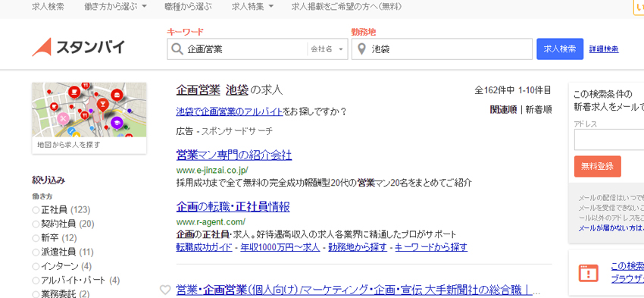Expand the 働き方から選ぶ menu
The height and width of the screenshot is (298, 644).
[x=115, y=7]
